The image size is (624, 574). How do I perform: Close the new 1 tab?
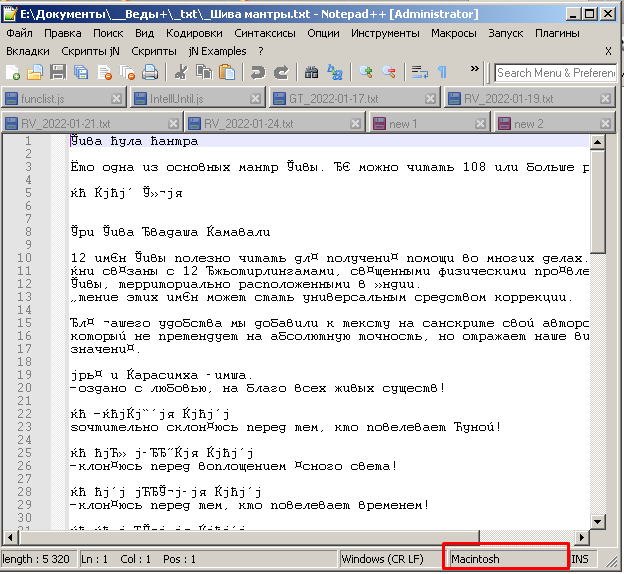(480, 124)
